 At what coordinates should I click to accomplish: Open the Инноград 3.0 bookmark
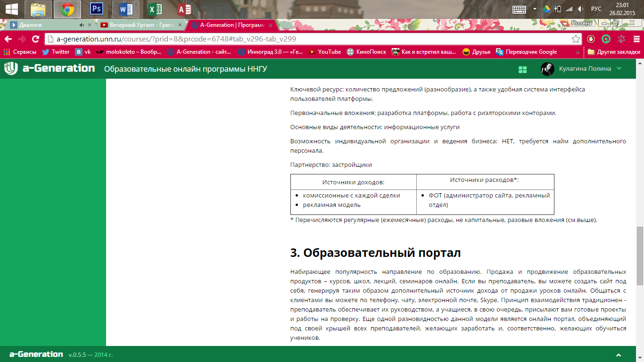(x=270, y=52)
